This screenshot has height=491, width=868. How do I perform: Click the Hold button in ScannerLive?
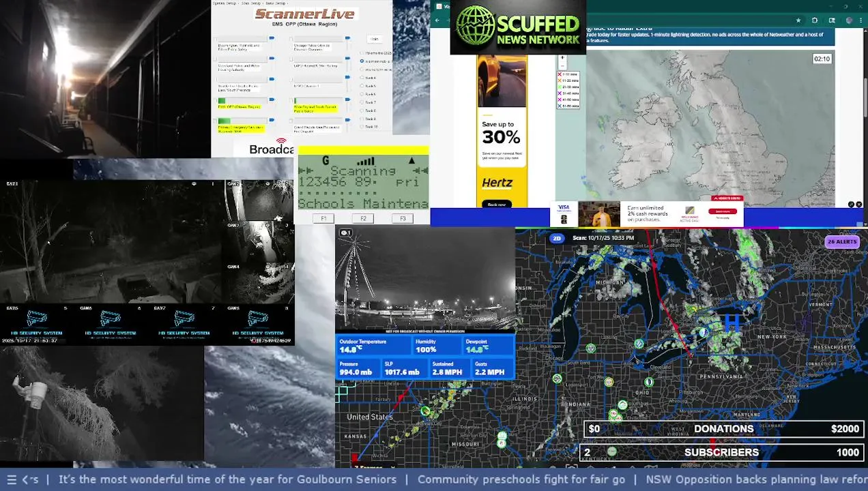375,39
